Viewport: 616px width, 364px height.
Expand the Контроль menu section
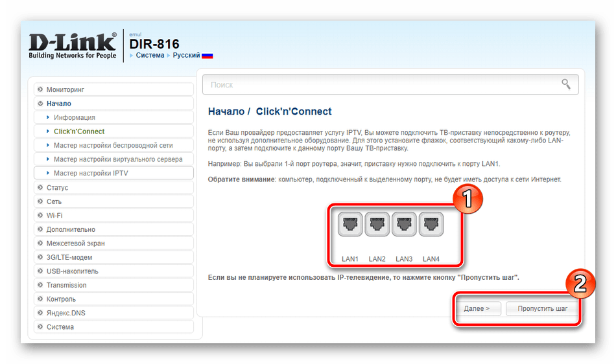(x=114, y=299)
